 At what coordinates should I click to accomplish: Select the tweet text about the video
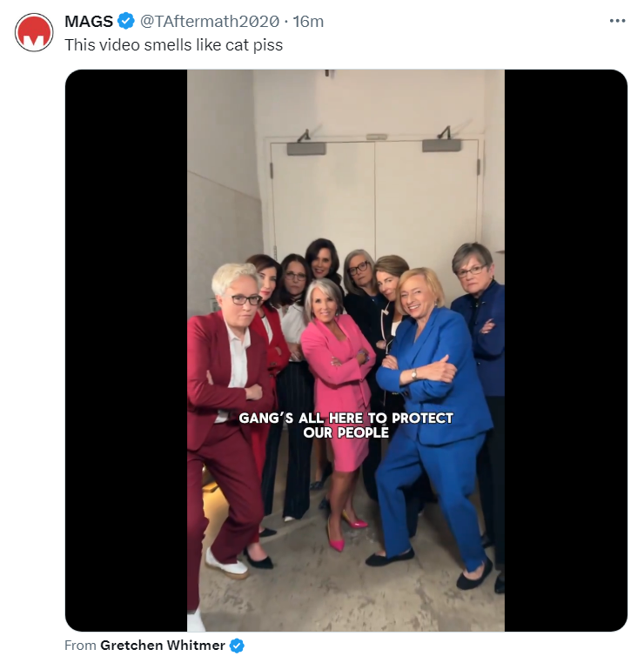pos(174,44)
